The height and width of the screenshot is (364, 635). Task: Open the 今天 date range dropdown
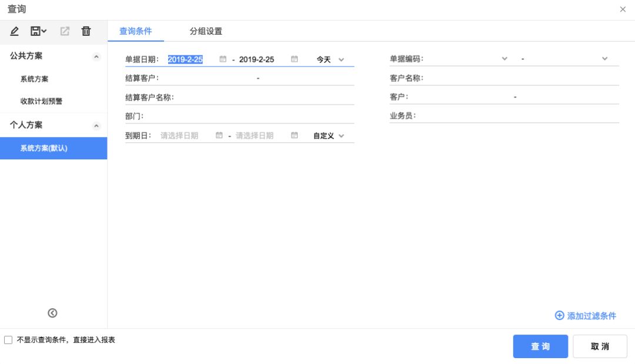coord(330,59)
